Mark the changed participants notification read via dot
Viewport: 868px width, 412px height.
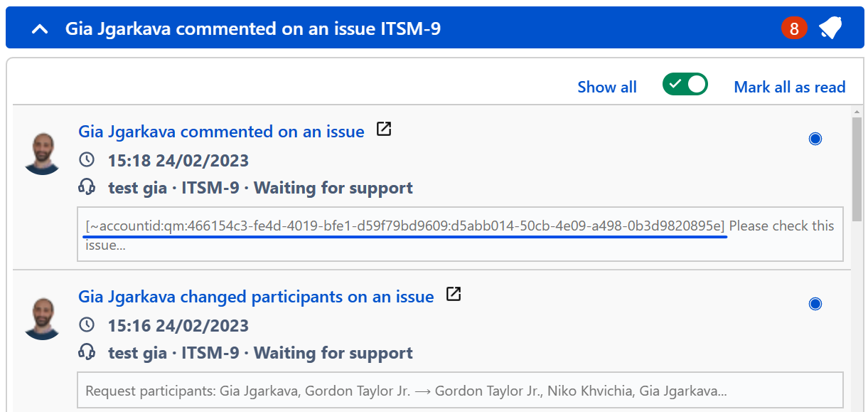[x=815, y=304]
